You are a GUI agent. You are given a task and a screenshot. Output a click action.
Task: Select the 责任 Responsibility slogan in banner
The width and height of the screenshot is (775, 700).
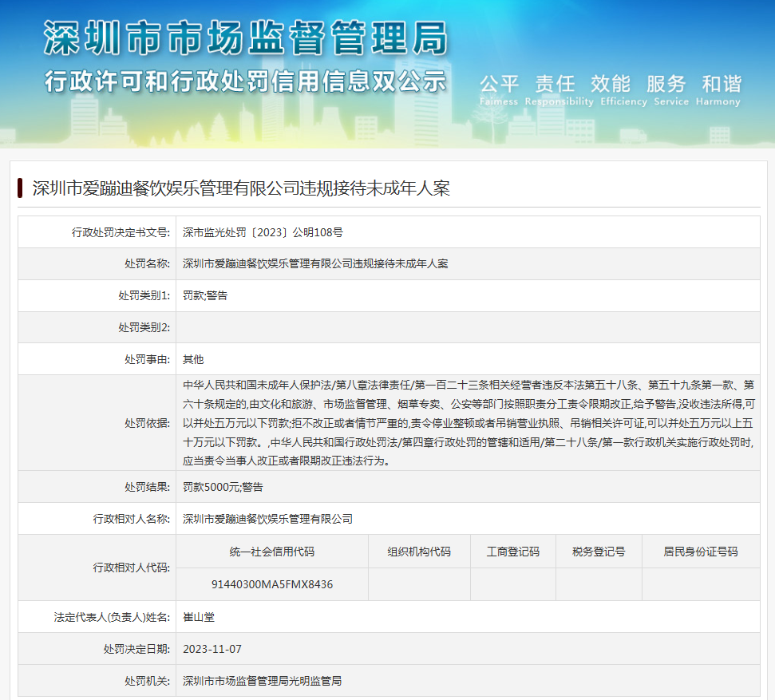(559, 90)
